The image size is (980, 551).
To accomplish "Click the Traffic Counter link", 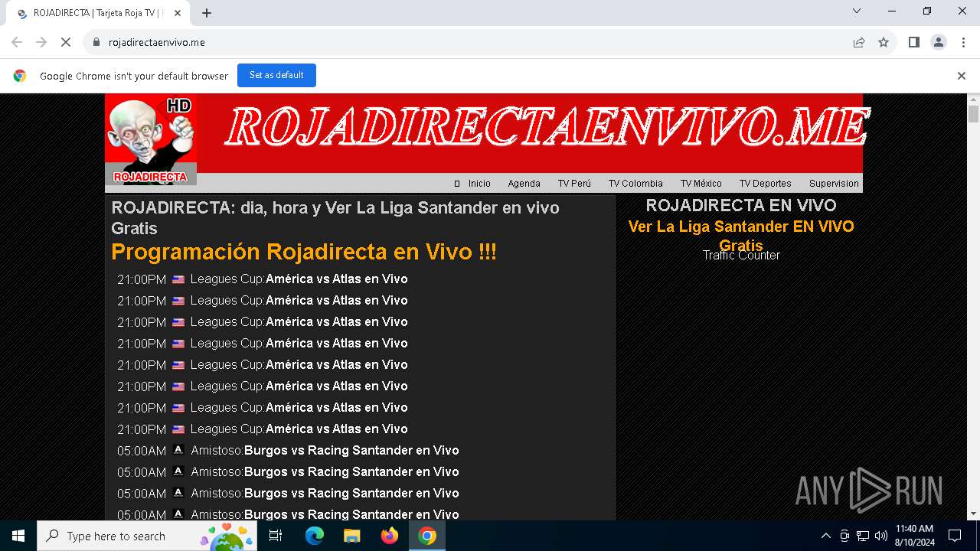I will pos(741,256).
